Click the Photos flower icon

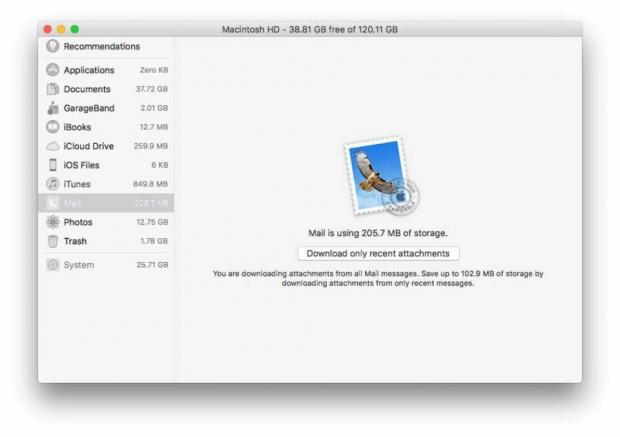[53, 222]
